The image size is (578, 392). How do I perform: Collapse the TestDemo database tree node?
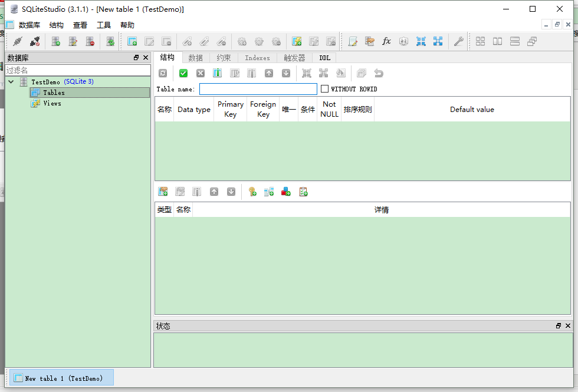[11, 82]
